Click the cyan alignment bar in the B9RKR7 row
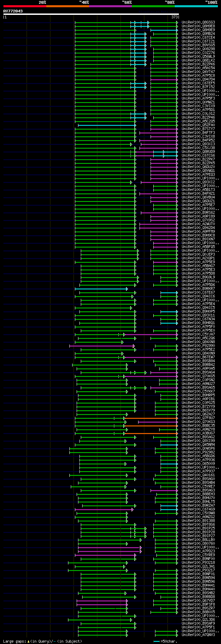Screen dimensions: 221x644 tap(101, 289)
